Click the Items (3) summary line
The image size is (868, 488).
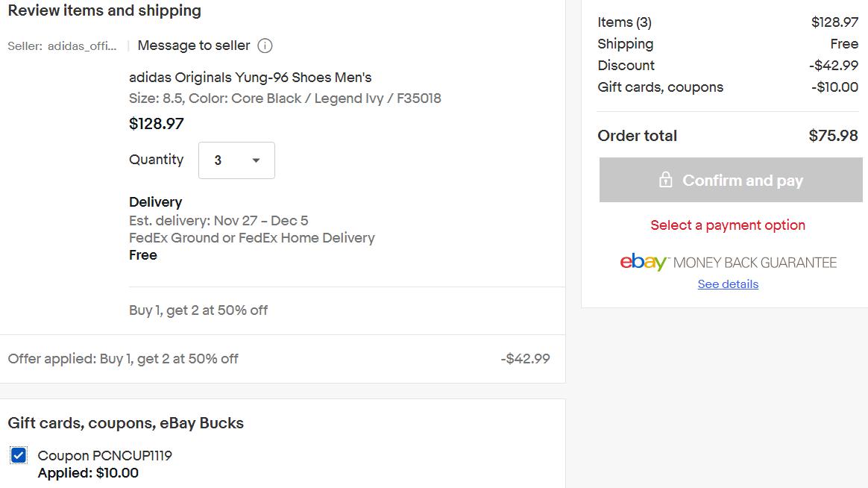(728, 22)
